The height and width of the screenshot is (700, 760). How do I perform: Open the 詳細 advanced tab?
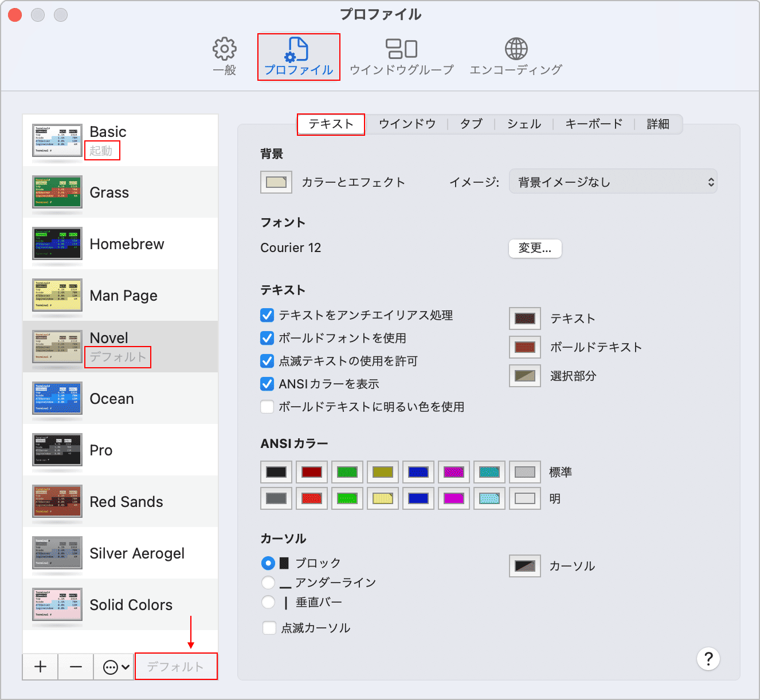coord(658,124)
